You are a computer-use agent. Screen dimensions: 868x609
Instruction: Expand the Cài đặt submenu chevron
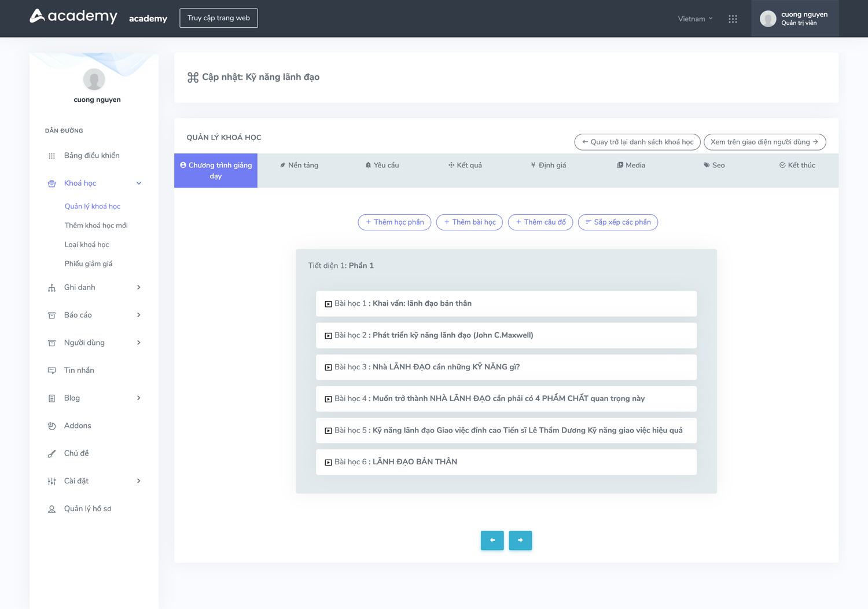139,481
